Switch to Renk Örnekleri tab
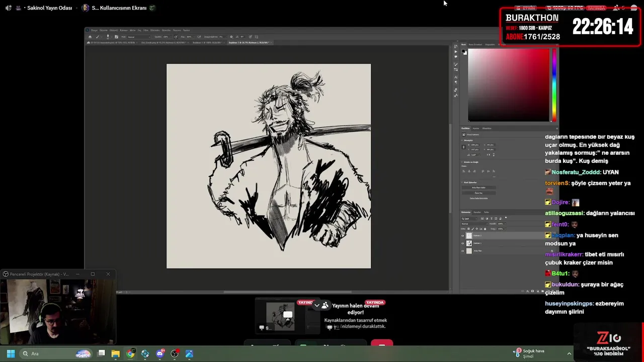Viewport: 644px width, 362px height. [x=475, y=44]
